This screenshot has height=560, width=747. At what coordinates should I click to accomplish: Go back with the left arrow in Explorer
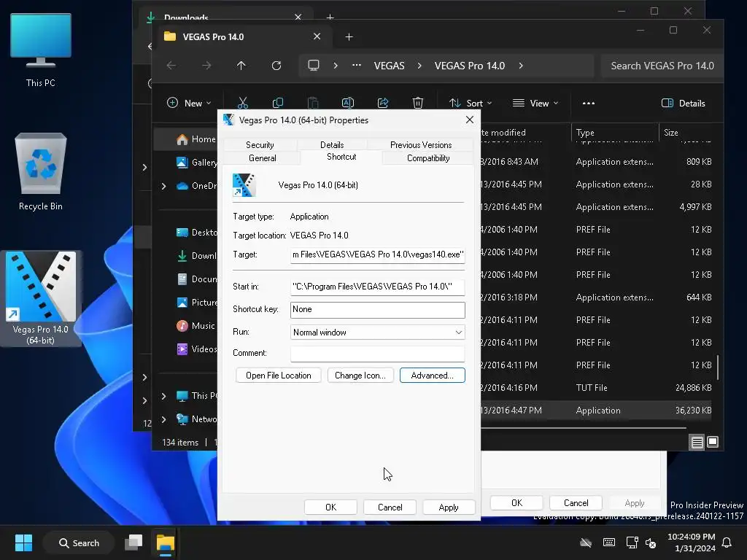tap(171, 66)
